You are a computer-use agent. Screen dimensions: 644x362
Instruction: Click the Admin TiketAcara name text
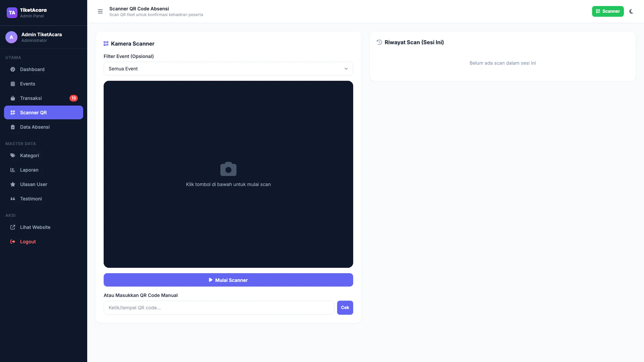pyautogui.click(x=42, y=35)
